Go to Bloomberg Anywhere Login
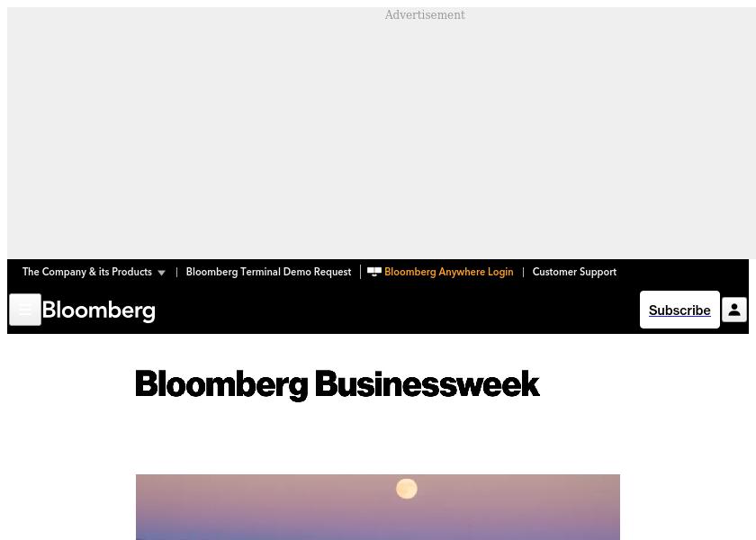Image resolution: width=756 pixels, height=540 pixels. click(x=448, y=272)
